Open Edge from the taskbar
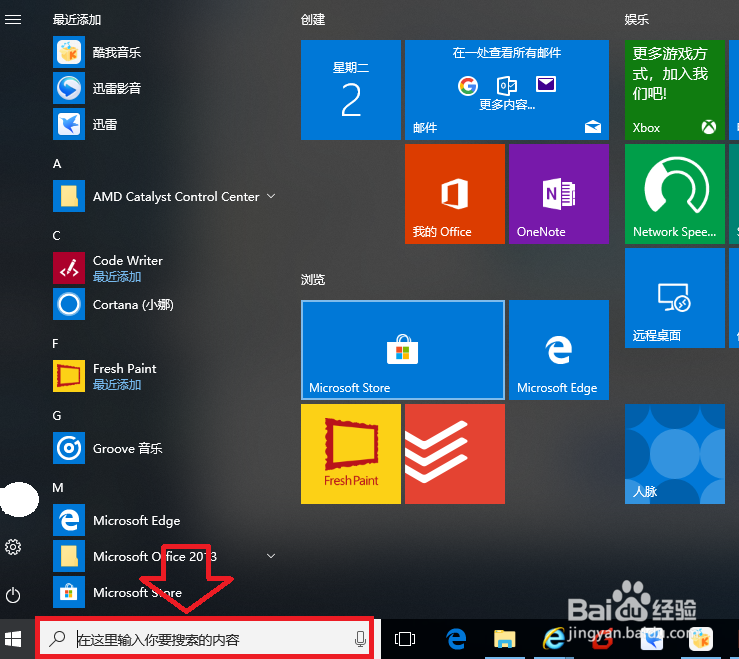The width and height of the screenshot is (739, 659). coord(456,639)
